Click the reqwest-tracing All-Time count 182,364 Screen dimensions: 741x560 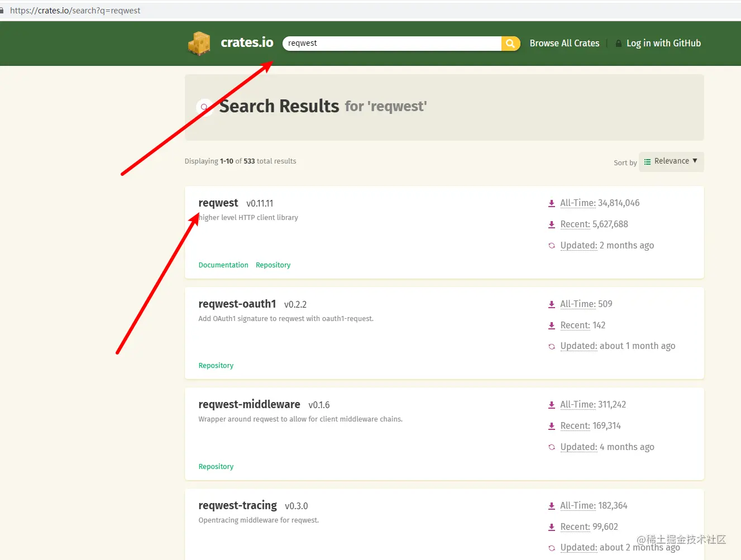[x=613, y=506]
